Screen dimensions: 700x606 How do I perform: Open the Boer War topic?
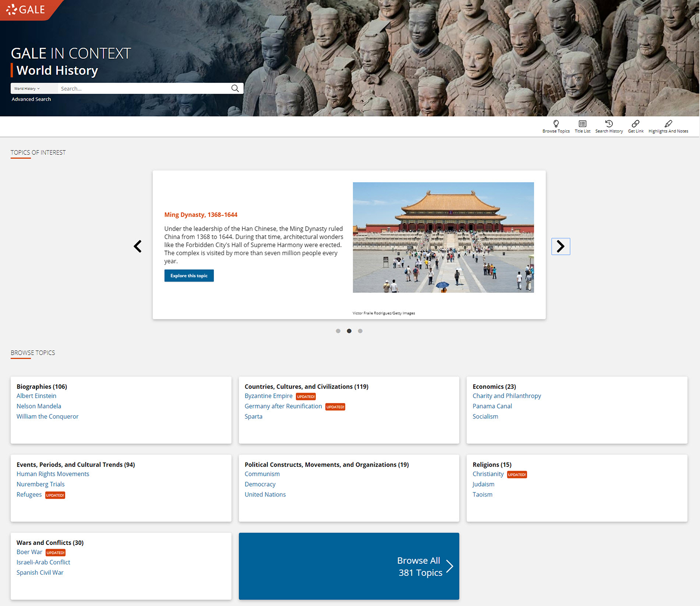29,552
